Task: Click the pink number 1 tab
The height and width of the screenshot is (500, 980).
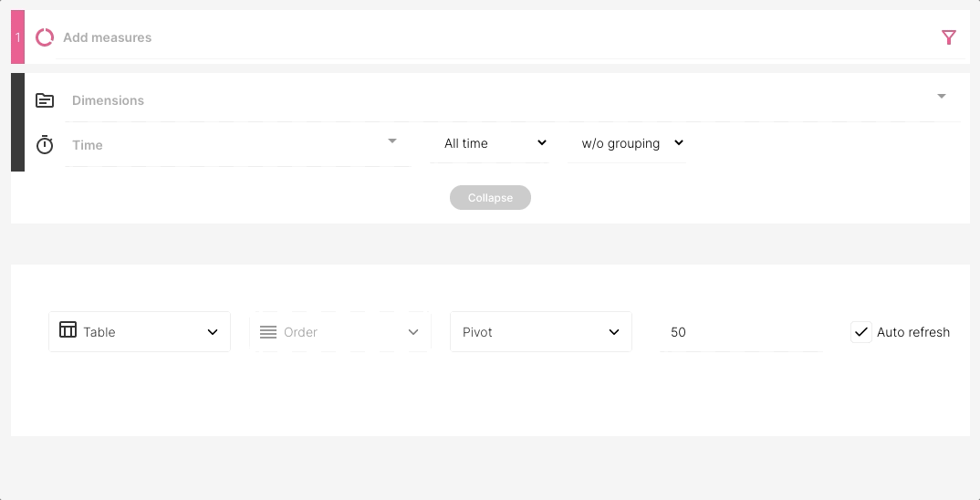Action: coord(17,36)
